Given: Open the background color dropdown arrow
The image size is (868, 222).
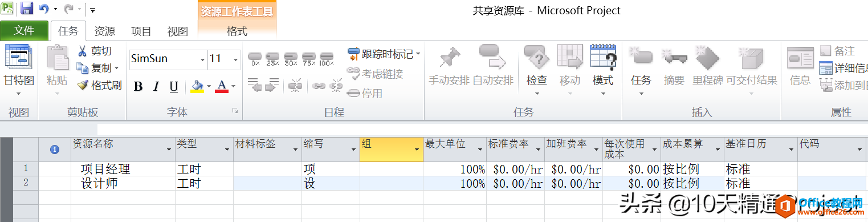Looking at the screenshot, I should click(x=209, y=87).
